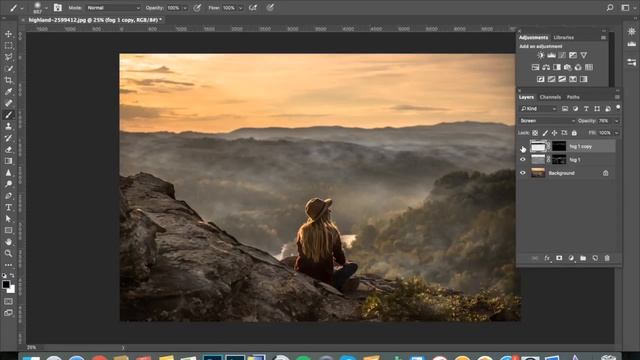Image resolution: width=640 pixels, height=360 pixels.
Task: Open the workspace switcher
Action: (x=625, y=8)
